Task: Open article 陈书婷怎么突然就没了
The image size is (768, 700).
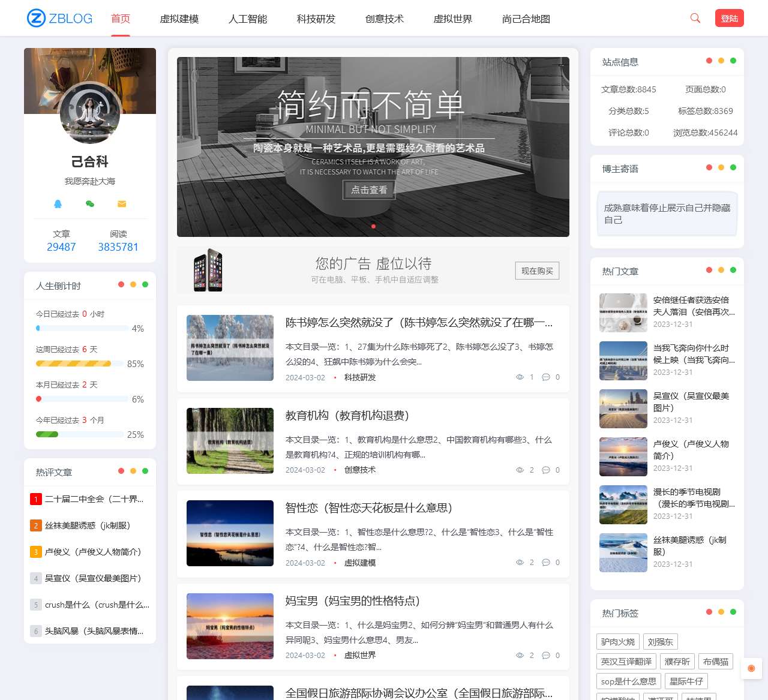Action: click(x=419, y=323)
